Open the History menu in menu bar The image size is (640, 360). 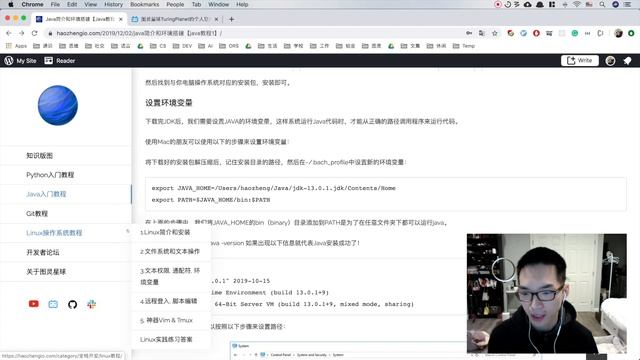coord(113,4)
